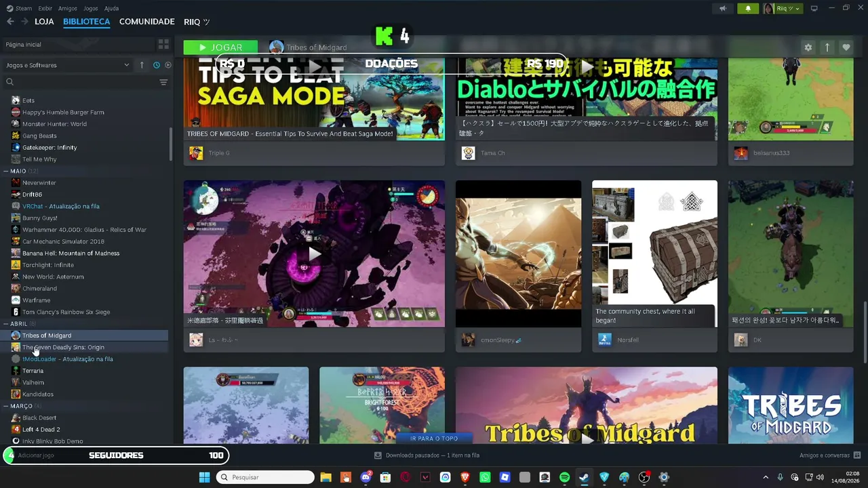Open File Explorer from the taskbar
This screenshot has height=488, width=868.
[325, 477]
